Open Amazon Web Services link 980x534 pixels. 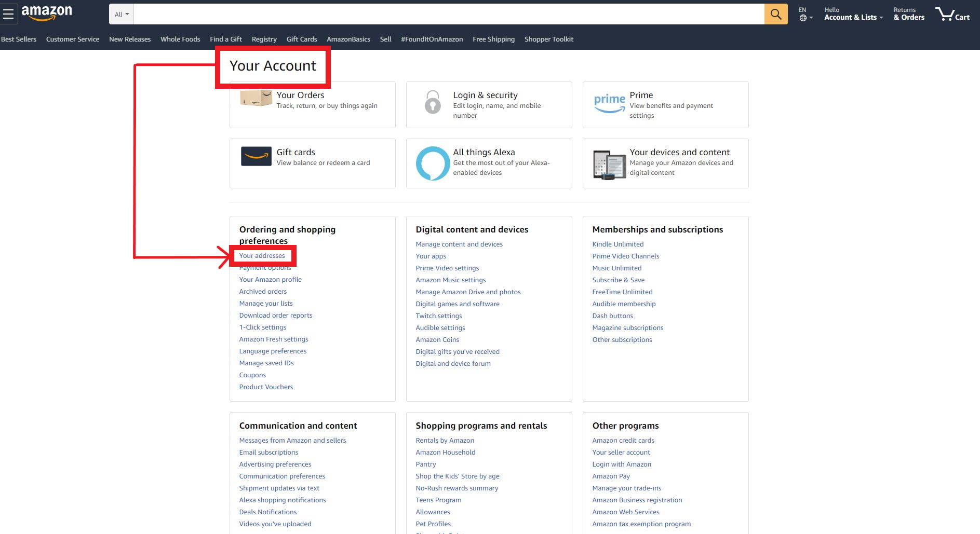pos(626,512)
